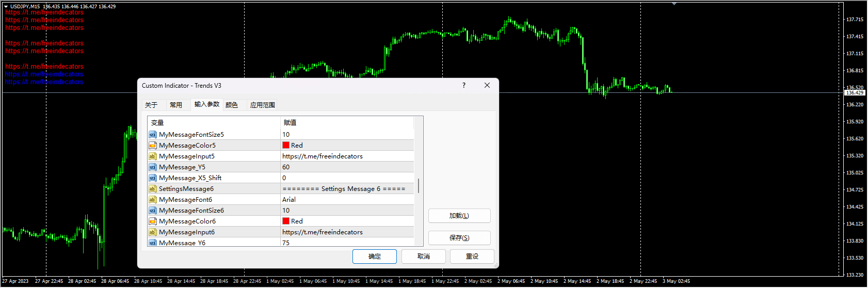Click the string icon beside SettingsMessage6
Image resolution: width=868 pixels, height=288 pixels.
[152, 189]
